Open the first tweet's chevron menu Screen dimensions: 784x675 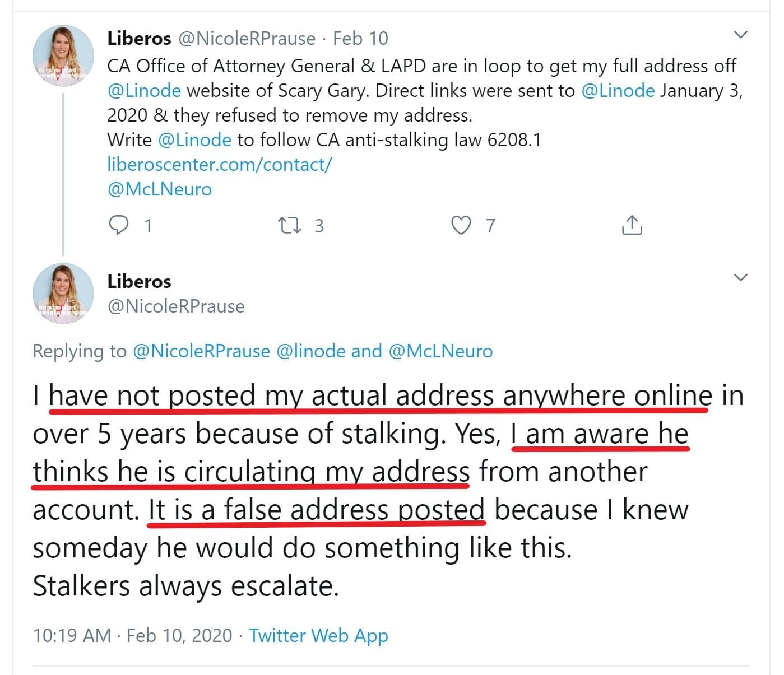pos(740,35)
